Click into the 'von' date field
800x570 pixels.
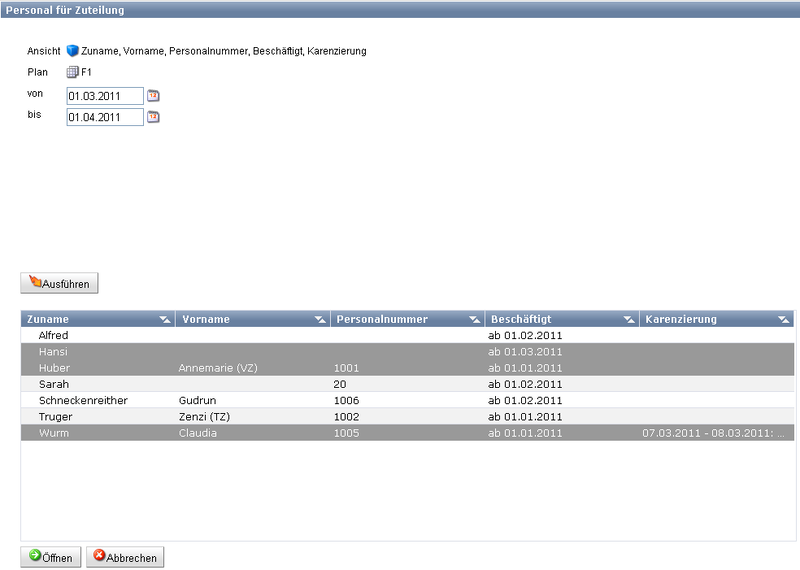[105, 96]
